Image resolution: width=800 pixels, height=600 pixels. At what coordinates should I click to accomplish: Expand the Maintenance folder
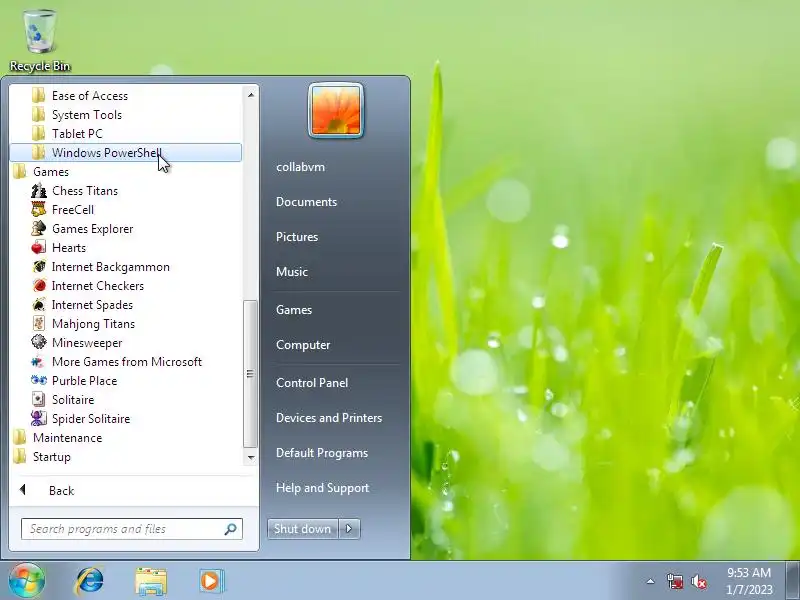coord(126,438)
